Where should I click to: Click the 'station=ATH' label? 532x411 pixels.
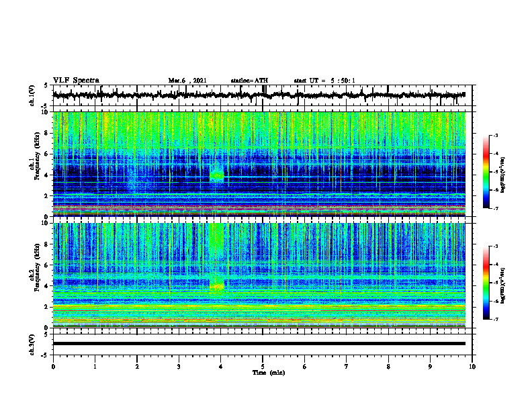tap(249, 81)
